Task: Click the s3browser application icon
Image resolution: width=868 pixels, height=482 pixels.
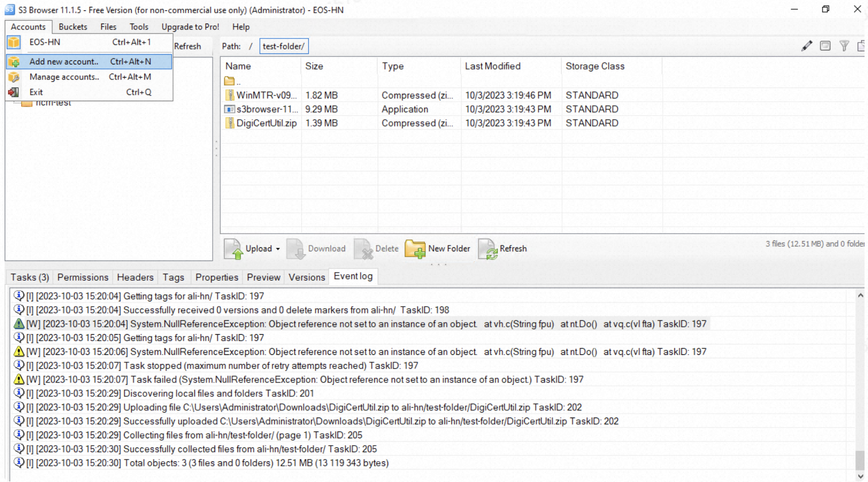Action: tap(229, 109)
